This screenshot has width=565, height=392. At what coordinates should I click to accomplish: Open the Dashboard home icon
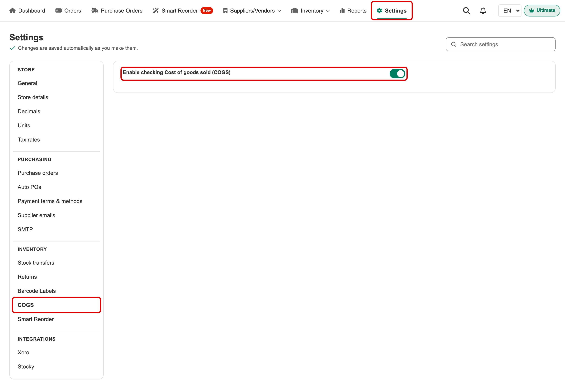[x=13, y=11]
